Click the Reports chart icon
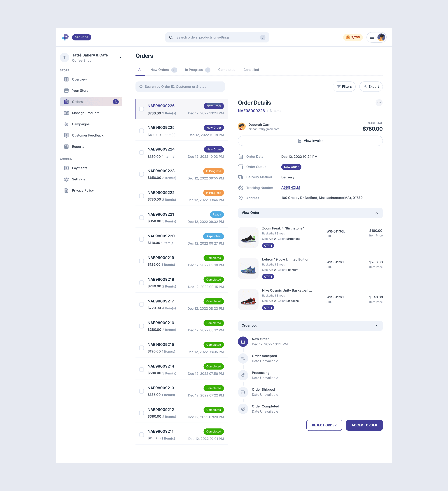This screenshot has width=448, height=491. [x=66, y=147]
